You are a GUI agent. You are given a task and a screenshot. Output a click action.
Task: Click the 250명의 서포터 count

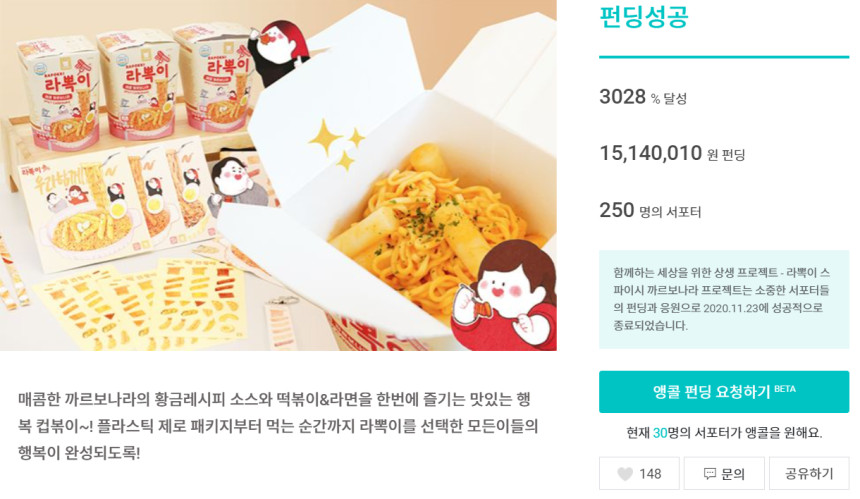point(650,210)
